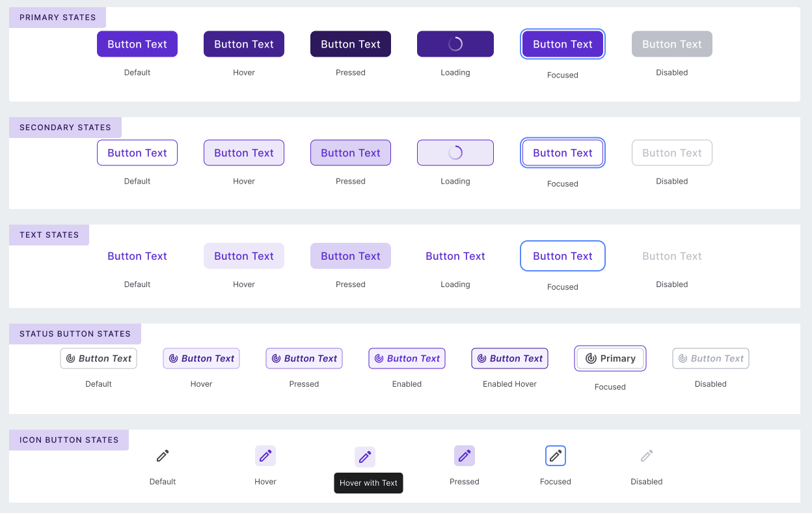Toggle the status Disabled button
The width and height of the screenshot is (812, 513).
click(x=710, y=359)
